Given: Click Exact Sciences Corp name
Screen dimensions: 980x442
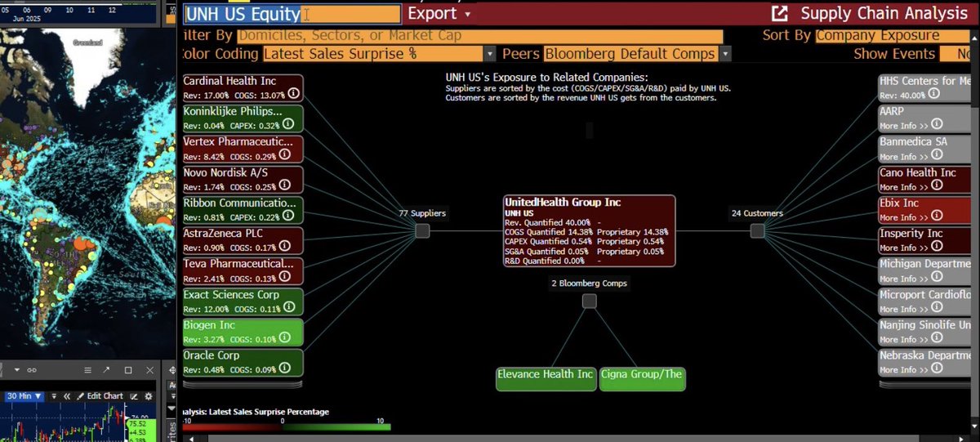Looking at the screenshot, I should 231,295.
